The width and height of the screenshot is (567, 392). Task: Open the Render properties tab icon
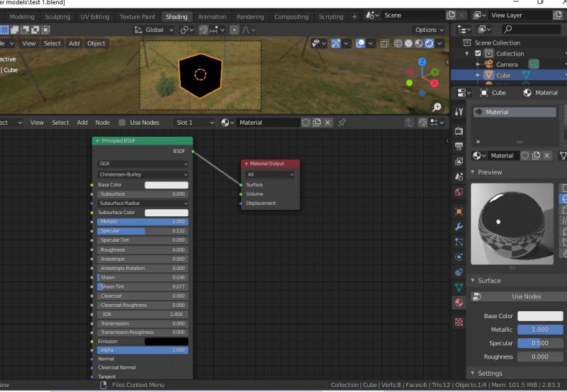459,131
